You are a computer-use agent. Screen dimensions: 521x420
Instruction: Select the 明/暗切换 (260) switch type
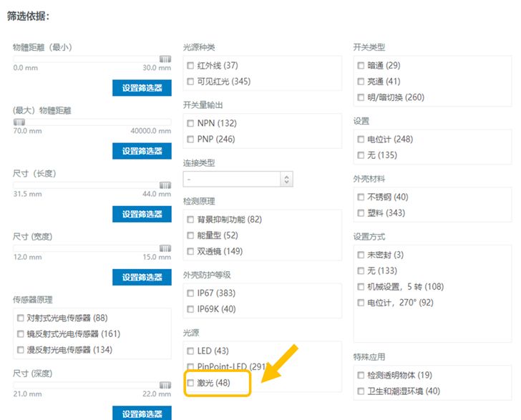pos(361,97)
